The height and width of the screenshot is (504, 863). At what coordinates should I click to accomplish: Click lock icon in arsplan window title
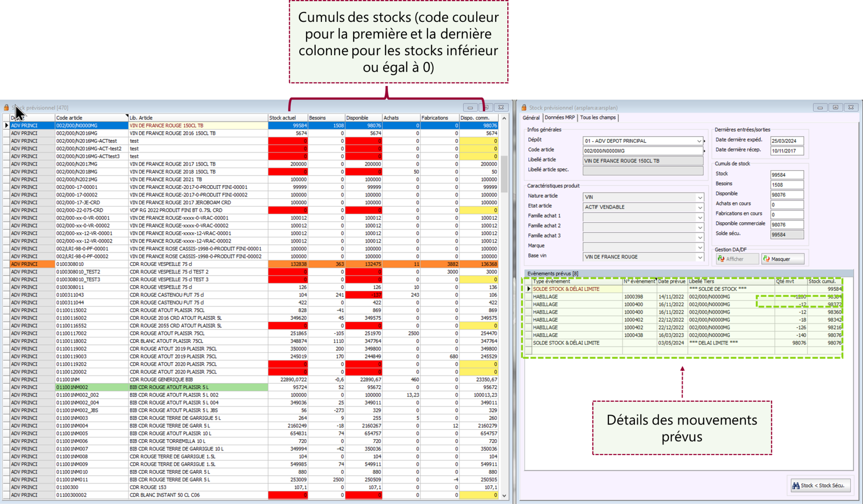[524, 108]
